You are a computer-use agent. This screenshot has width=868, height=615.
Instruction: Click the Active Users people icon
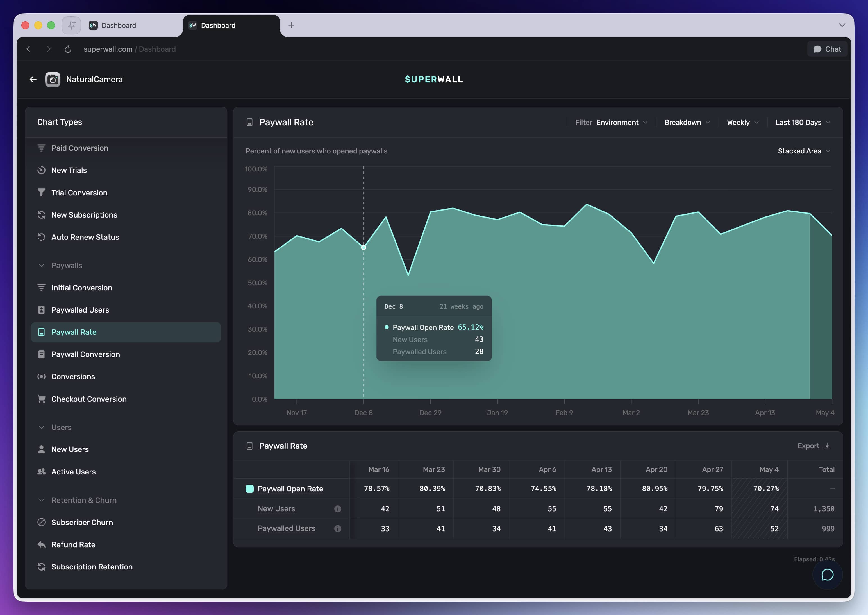(41, 471)
